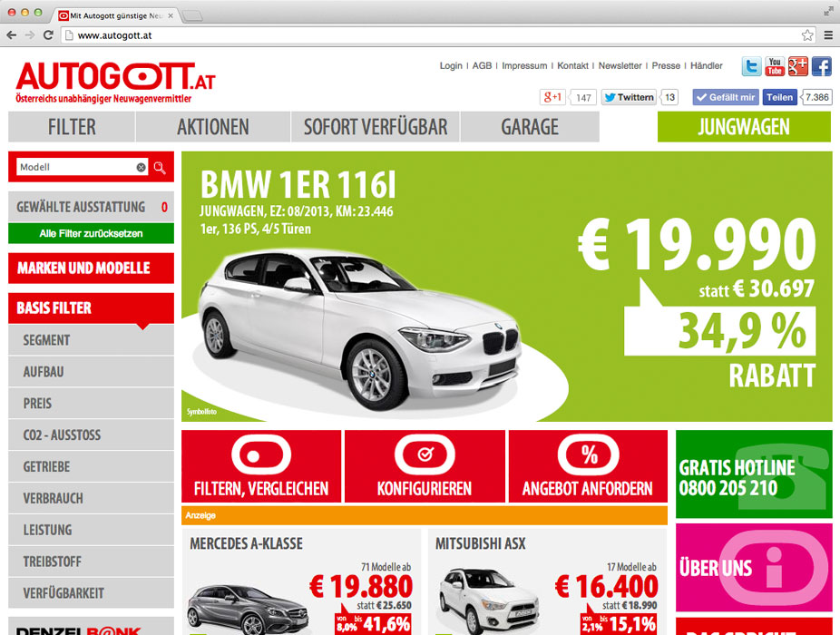The height and width of the screenshot is (635, 840).
Task: Expand the Preis filter section
Action: pos(91,404)
